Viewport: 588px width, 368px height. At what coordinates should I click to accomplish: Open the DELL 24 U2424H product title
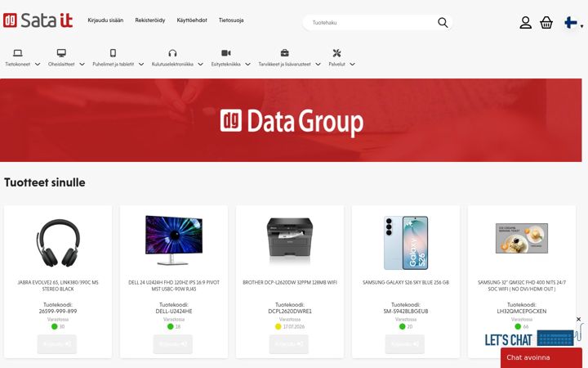pyautogui.click(x=174, y=285)
